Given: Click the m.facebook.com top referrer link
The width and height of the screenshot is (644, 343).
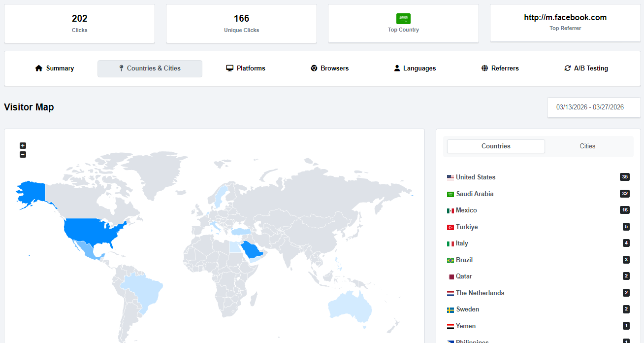Looking at the screenshot, I should 565,18.
